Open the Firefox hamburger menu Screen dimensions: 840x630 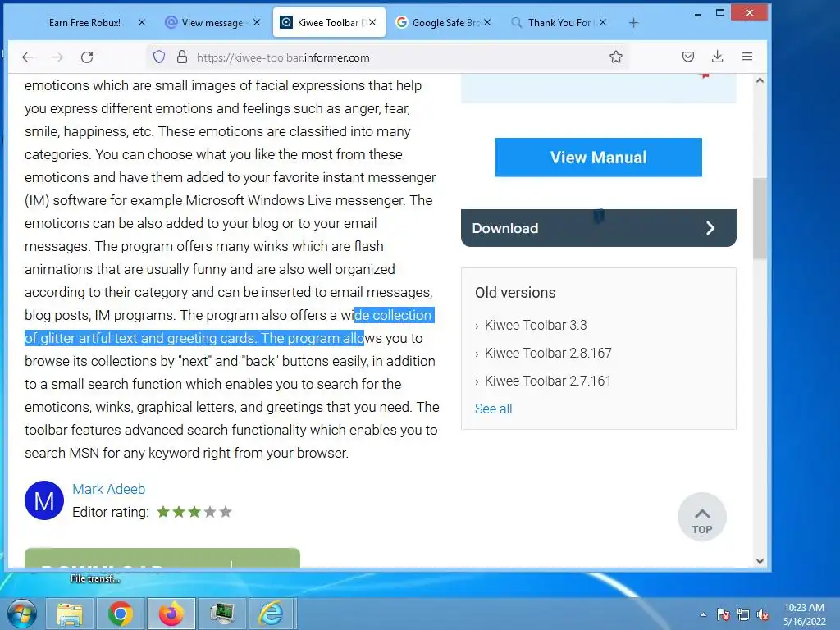pyautogui.click(x=747, y=57)
